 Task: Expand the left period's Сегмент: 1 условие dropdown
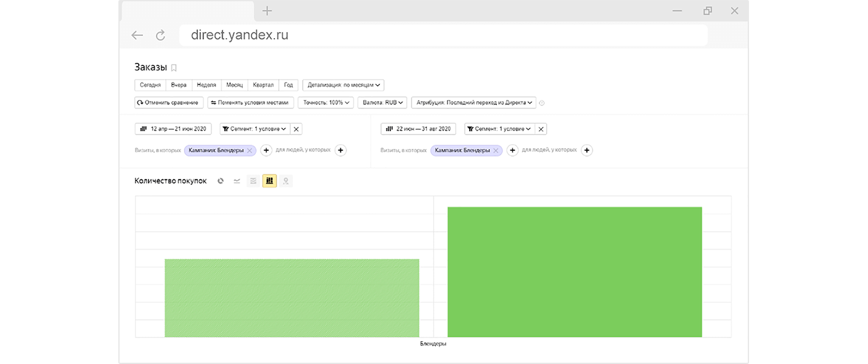pyautogui.click(x=254, y=129)
